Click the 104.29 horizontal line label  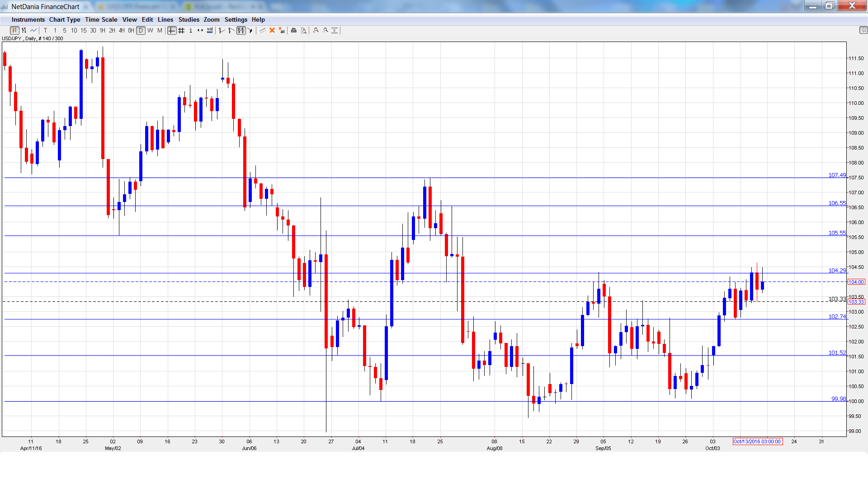[x=837, y=270]
